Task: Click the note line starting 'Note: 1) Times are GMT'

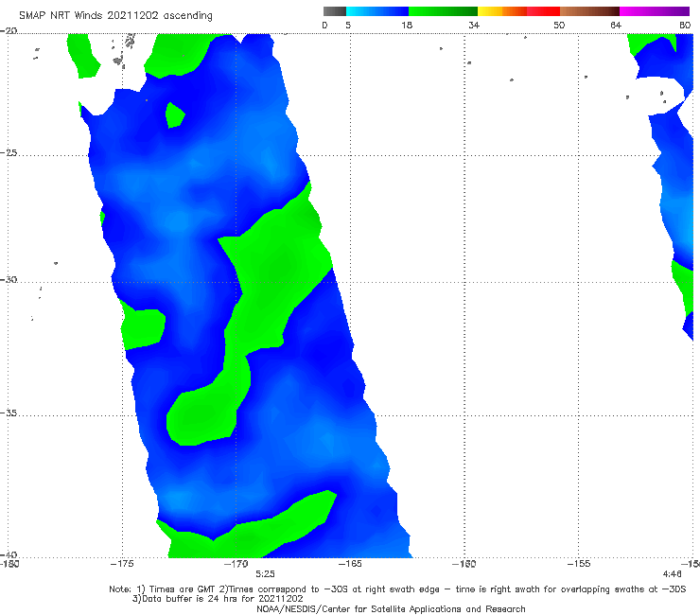Action: [x=397, y=589]
